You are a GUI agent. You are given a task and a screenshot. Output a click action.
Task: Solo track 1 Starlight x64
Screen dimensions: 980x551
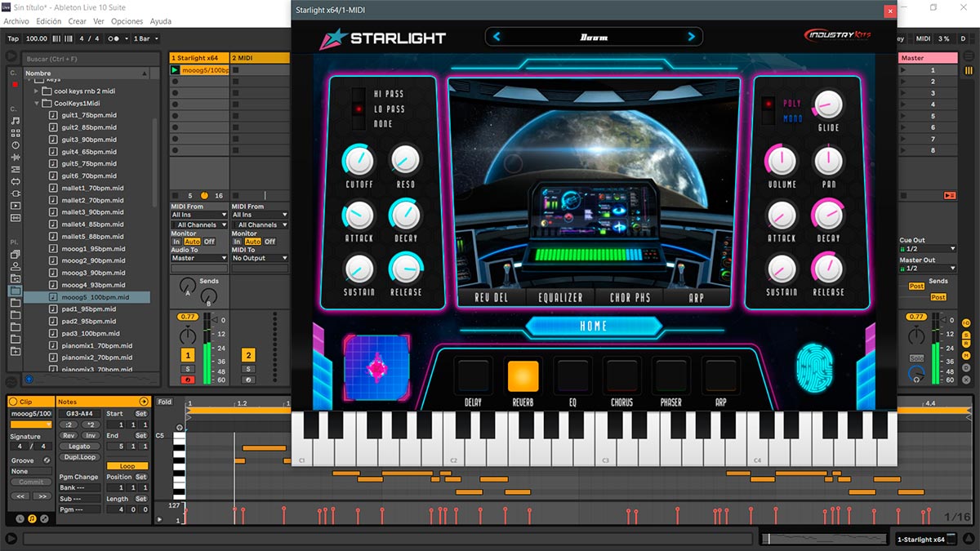point(187,369)
